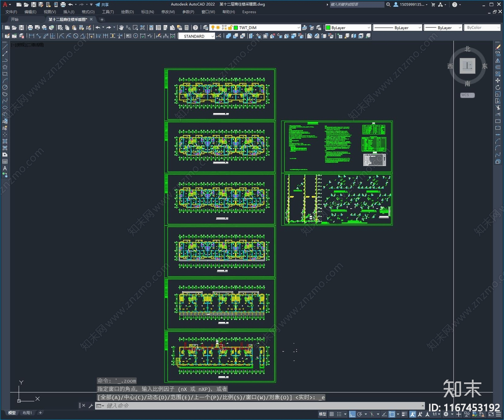This screenshot has height=420, width=504.
Task: Click the Plot printer icon
Action: click(30, 28)
